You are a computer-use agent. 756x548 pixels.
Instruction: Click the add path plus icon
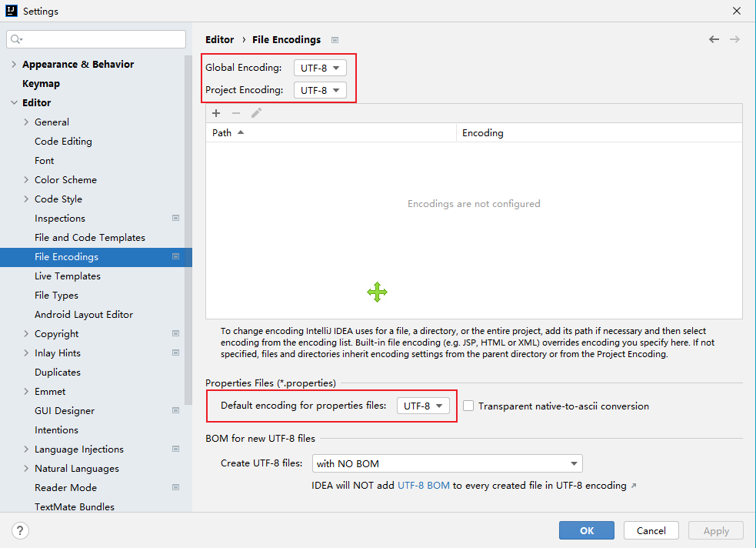tap(216, 113)
